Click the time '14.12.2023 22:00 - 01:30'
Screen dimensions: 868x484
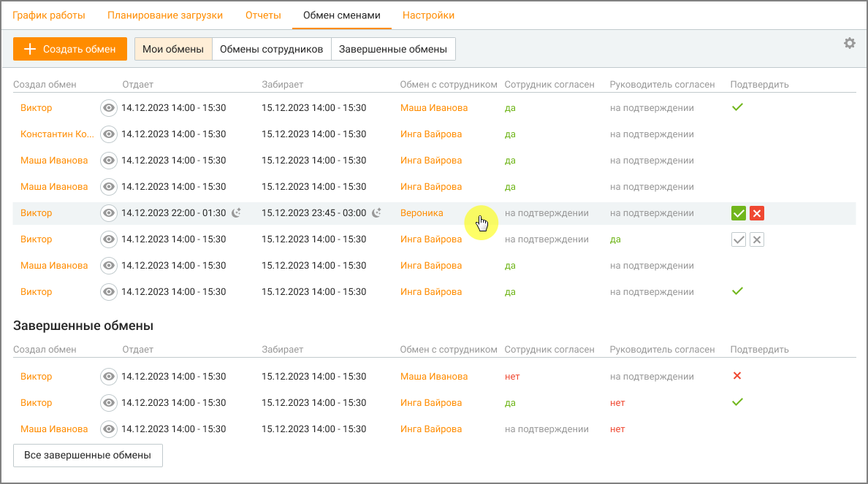pos(174,213)
